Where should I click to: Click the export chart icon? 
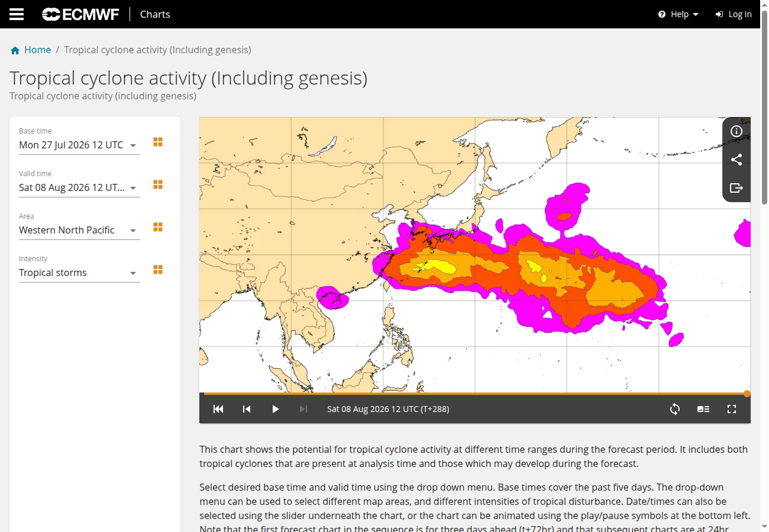point(736,188)
